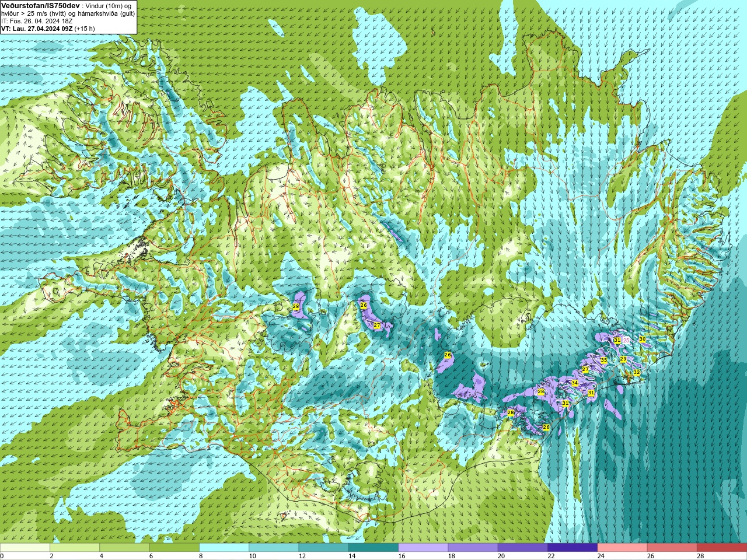Select the red legend swatch above 28
The image size is (747, 560).
(721, 548)
